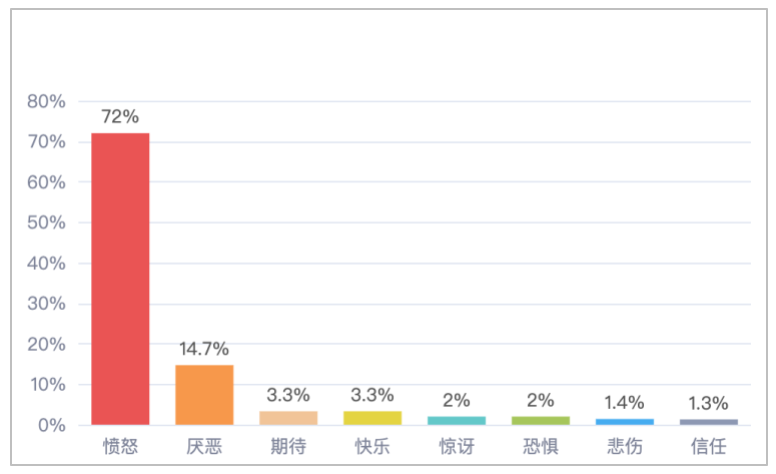Select the gray-blue 信任 bar
The height and width of the screenshot is (474, 776).
coord(708,422)
